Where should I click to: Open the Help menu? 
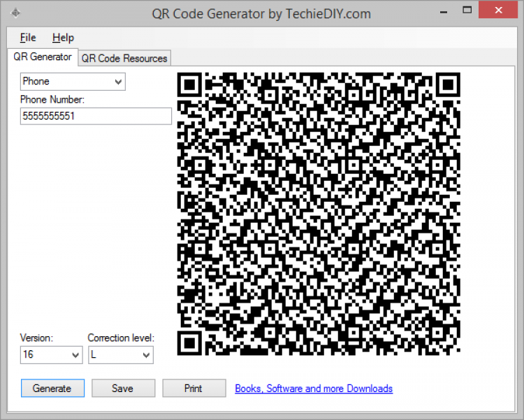[x=63, y=38]
